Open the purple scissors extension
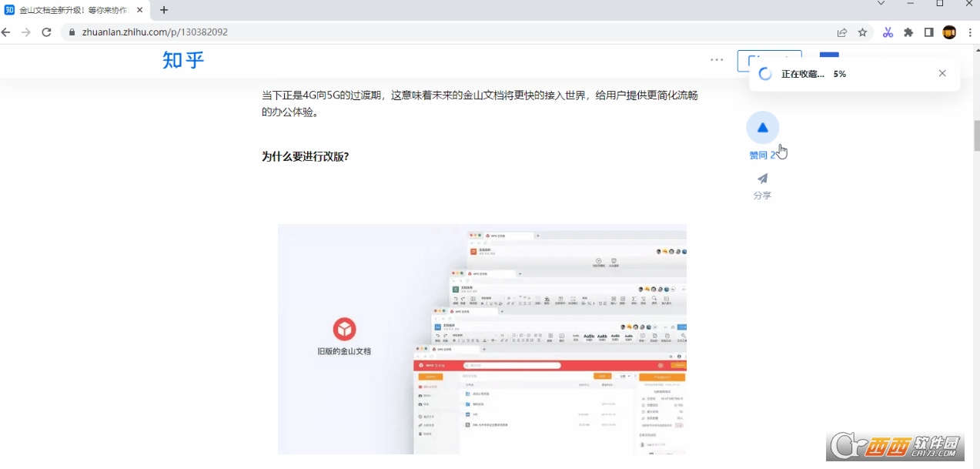The width and height of the screenshot is (980, 469). 888,32
